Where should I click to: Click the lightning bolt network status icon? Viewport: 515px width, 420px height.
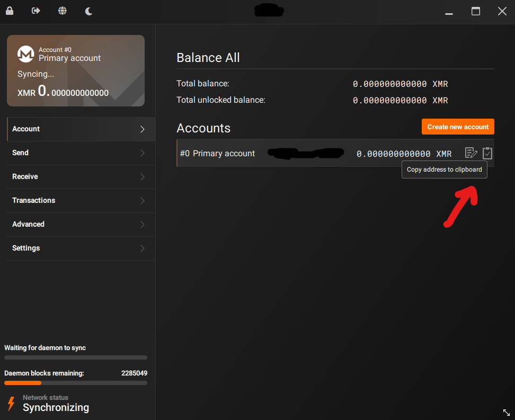pos(11,403)
